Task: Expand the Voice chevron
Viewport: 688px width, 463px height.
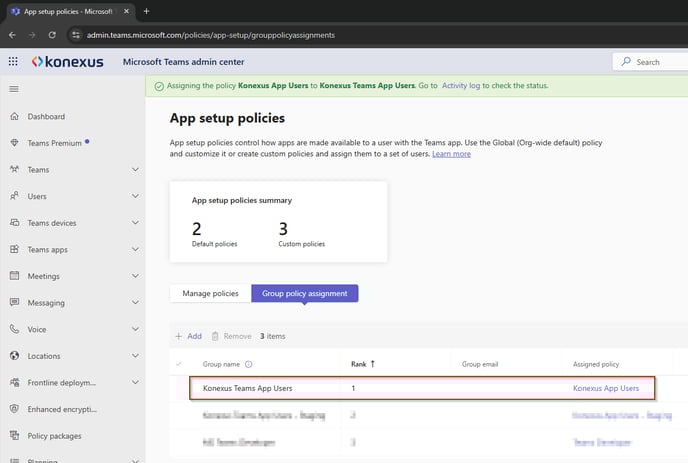Action: coord(136,329)
